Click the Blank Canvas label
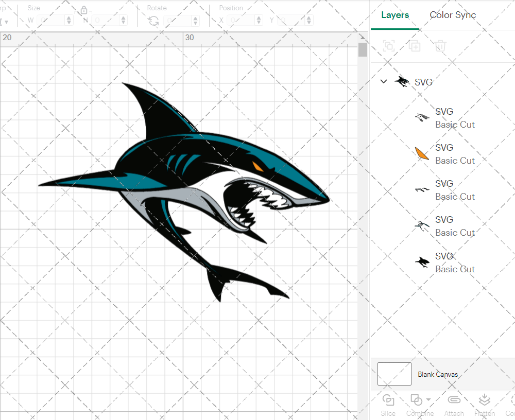 pyautogui.click(x=438, y=374)
